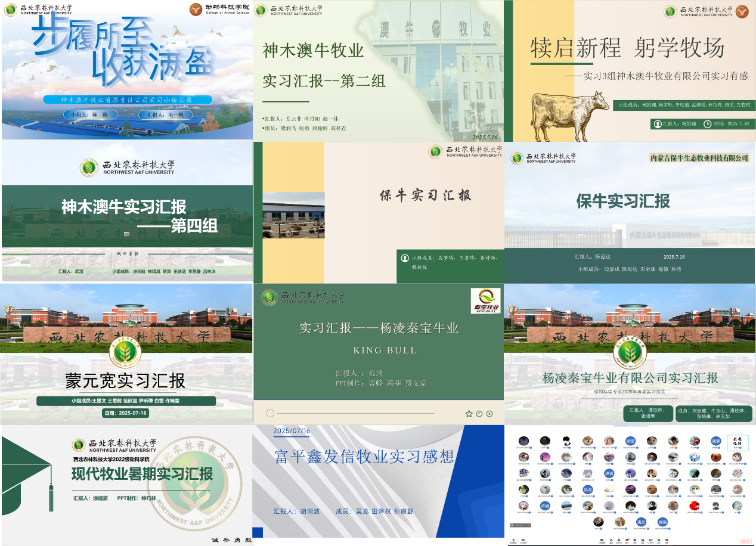Open the applications icon in the meeting toolbar
Screen dimensions: 756x546
tap(650, 540)
